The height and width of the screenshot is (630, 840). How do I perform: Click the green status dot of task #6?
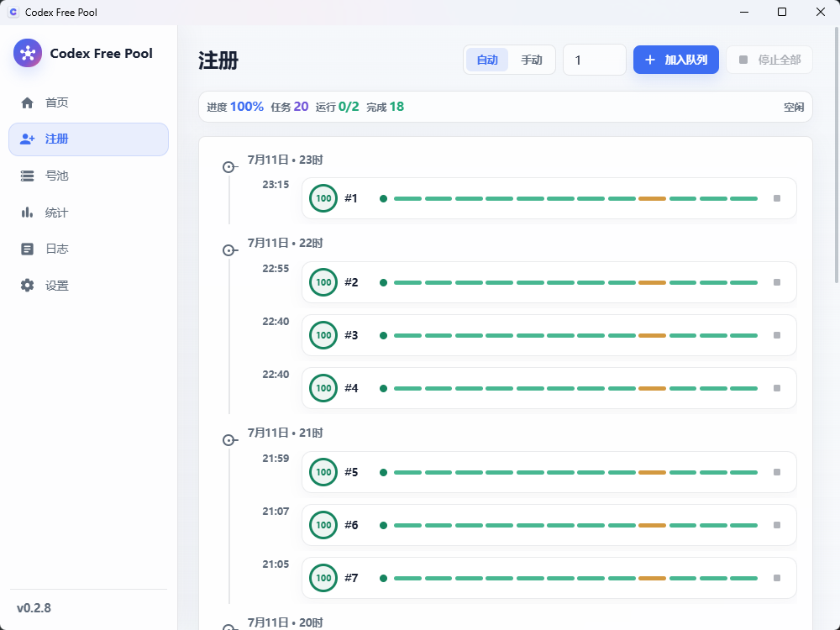(383, 525)
